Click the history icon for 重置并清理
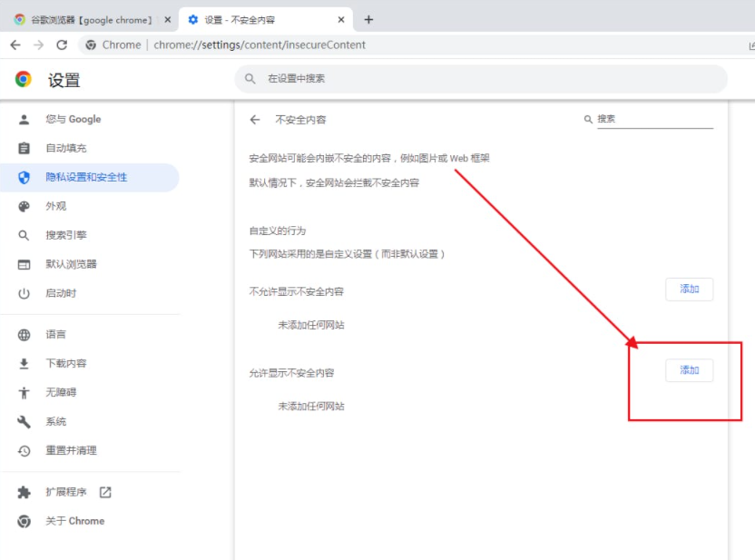 (x=24, y=451)
